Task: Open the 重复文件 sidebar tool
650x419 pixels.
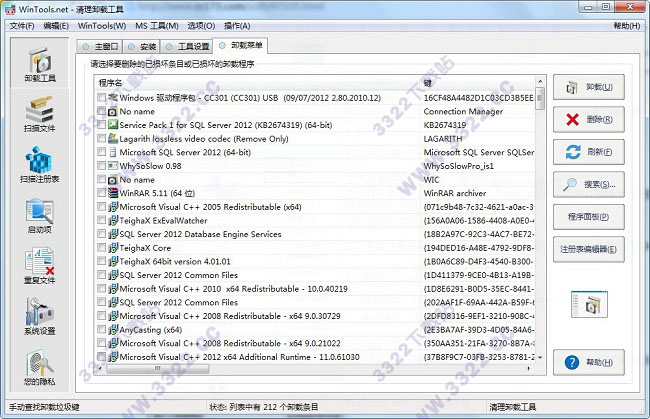Action: click(x=40, y=266)
